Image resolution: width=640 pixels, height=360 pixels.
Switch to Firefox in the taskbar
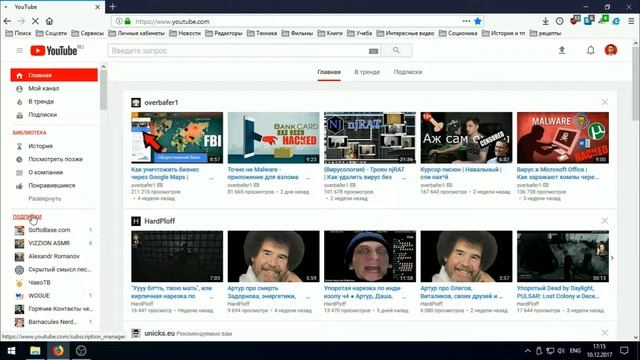pyautogui.click(x=58, y=351)
